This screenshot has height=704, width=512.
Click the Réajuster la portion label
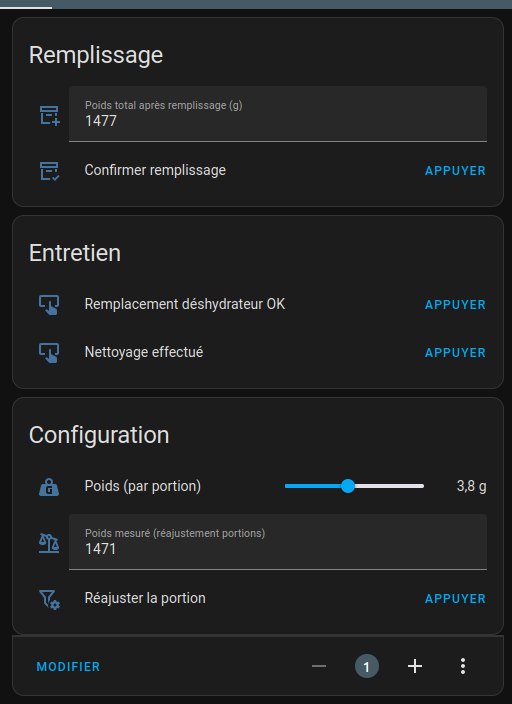145,598
